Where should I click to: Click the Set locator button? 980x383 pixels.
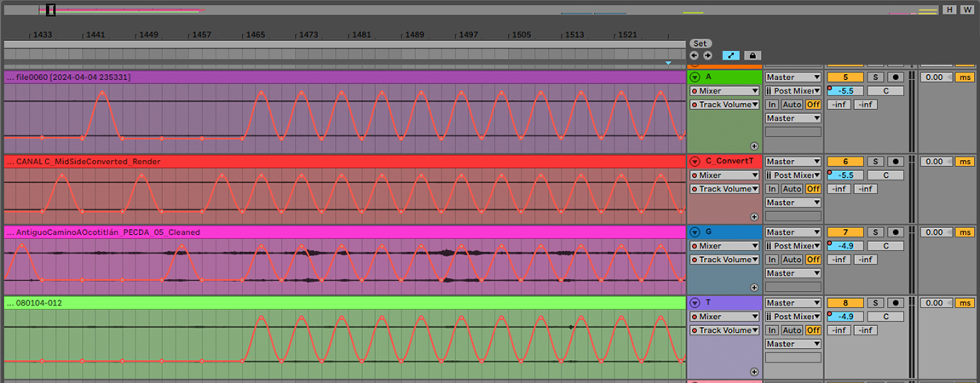click(x=700, y=43)
